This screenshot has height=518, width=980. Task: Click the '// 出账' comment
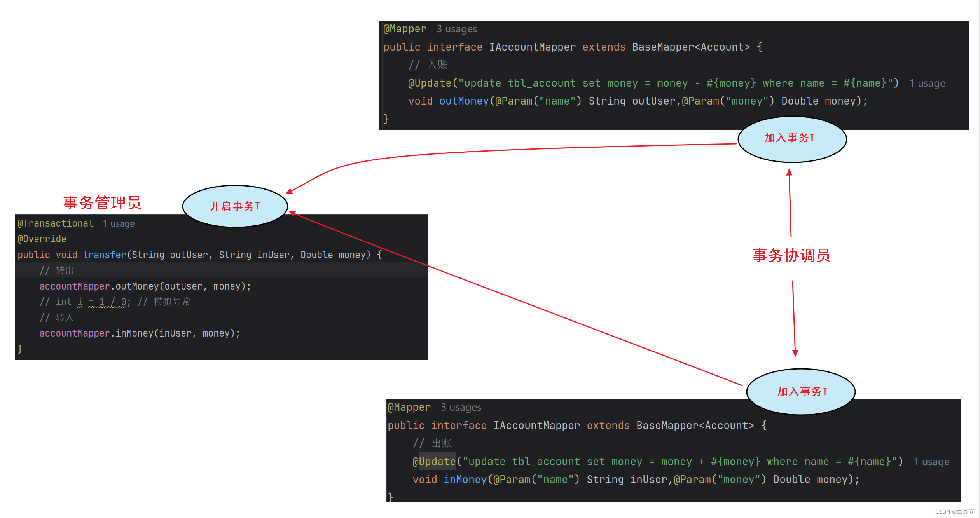point(432,443)
